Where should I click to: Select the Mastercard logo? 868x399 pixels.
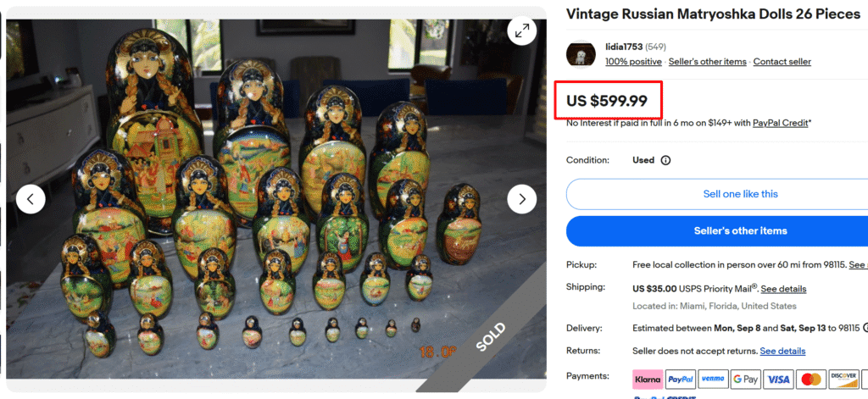pos(811,380)
